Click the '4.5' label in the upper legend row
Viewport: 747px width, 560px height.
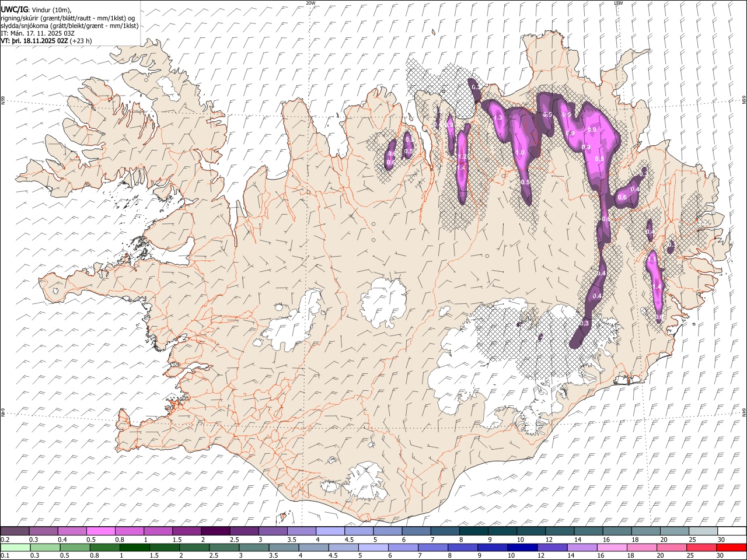coord(349,540)
